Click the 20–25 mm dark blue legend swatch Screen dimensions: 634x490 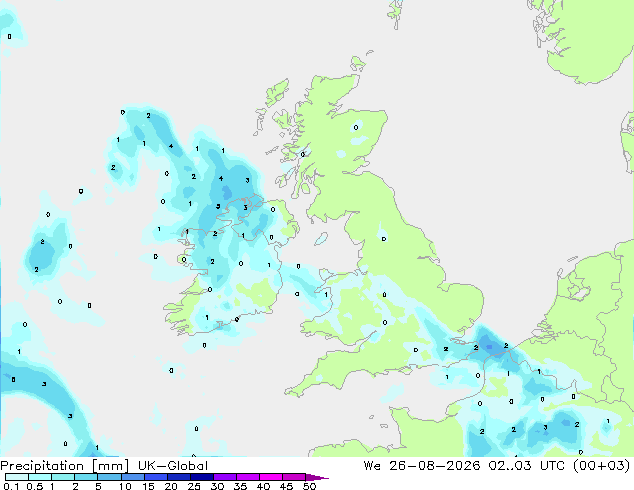tap(178, 477)
